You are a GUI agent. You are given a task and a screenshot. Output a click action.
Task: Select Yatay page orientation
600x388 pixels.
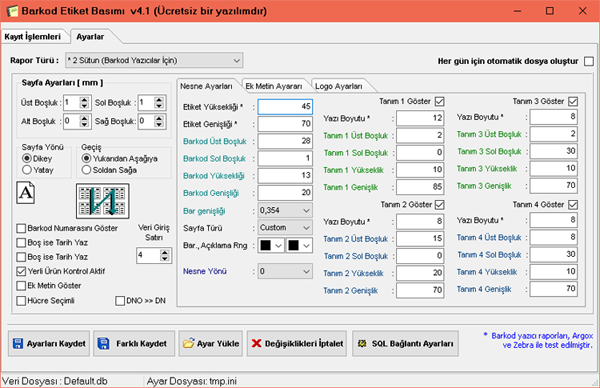27,170
